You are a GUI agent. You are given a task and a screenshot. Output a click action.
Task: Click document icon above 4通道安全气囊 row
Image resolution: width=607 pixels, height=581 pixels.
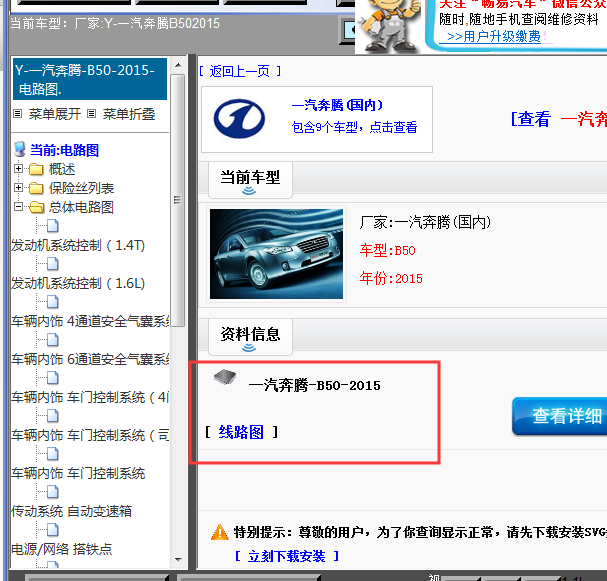point(53,302)
